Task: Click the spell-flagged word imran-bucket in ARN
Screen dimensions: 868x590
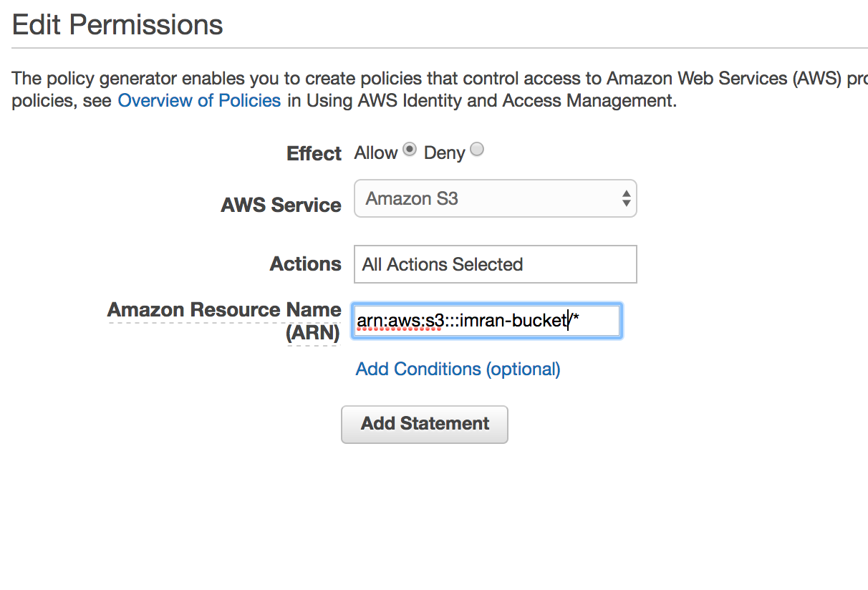Action: [x=513, y=321]
